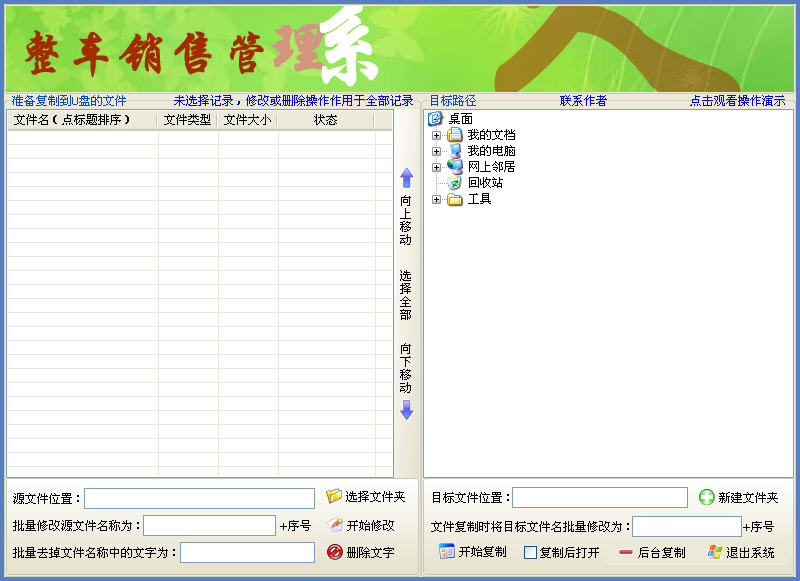Click the 开始复制 button text
The width and height of the screenshot is (800, 581).
482,552
